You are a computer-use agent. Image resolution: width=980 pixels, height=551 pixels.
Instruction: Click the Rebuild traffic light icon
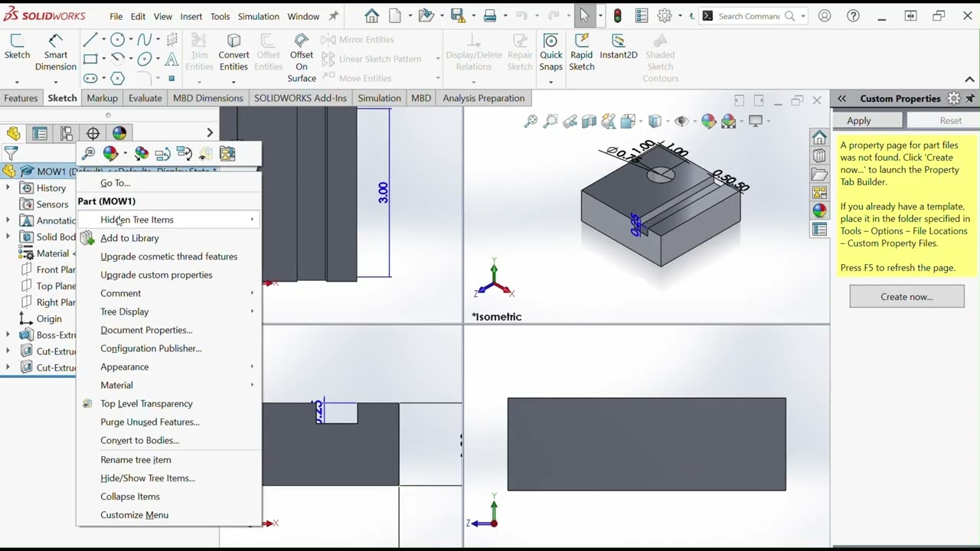tap(617, 15)
